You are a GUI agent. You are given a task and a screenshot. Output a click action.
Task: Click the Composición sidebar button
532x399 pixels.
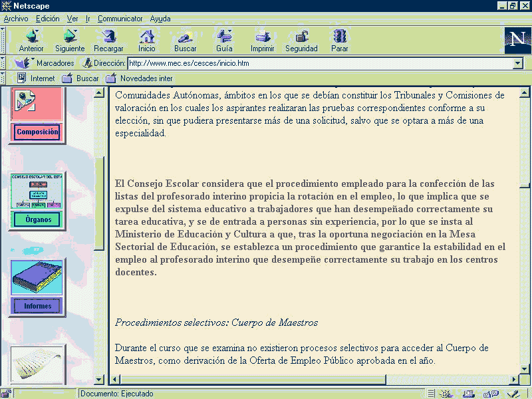tap(37, 132)
